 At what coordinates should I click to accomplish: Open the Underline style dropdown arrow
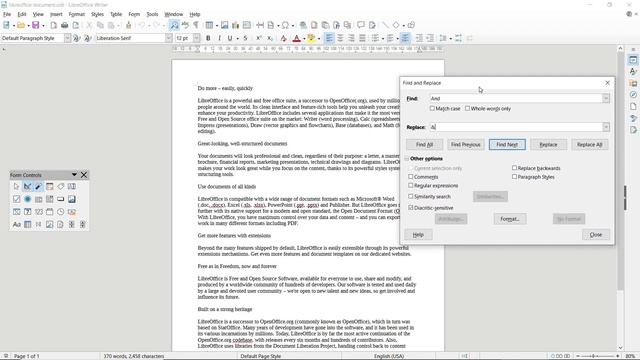[x=237, y=38]
